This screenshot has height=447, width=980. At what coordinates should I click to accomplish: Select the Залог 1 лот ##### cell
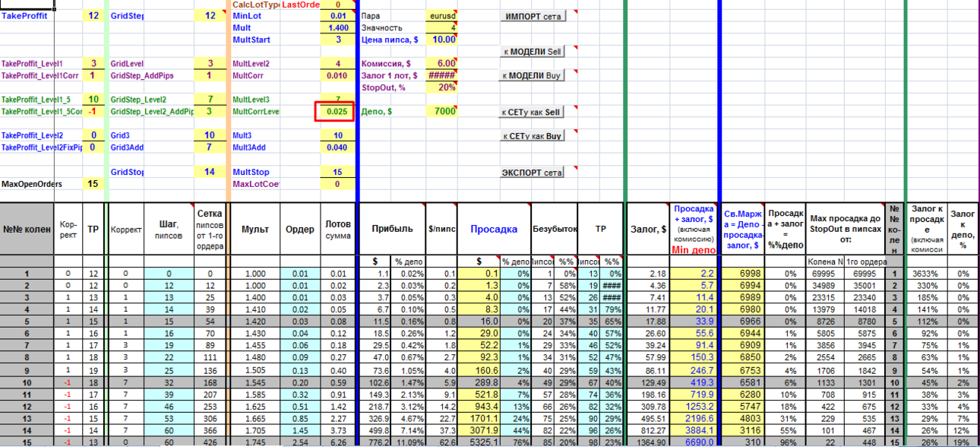(x=442, y=75)
